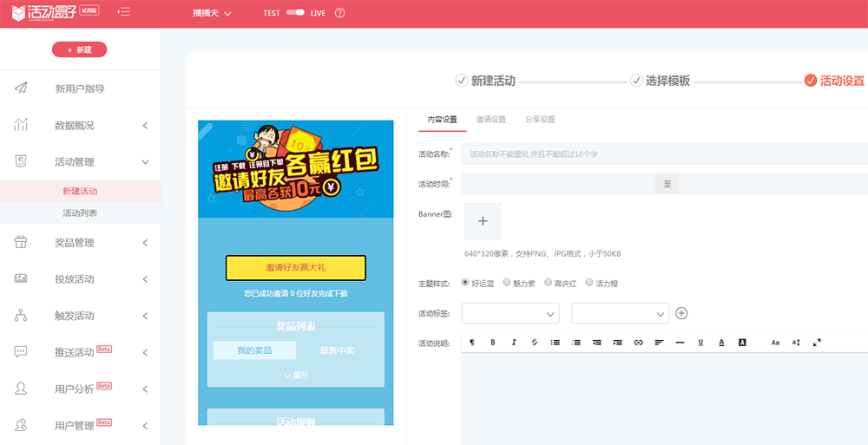Toggle the TEST/LIVE switch
The image size is (868, 445).
(295, 13)
